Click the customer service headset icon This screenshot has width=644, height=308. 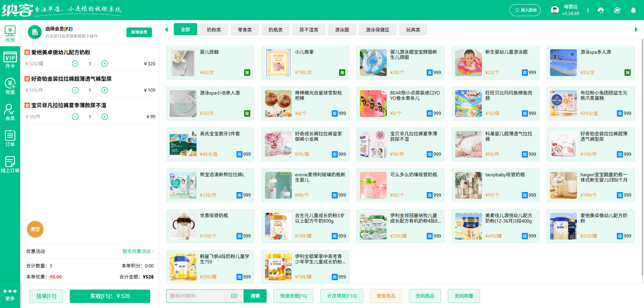601,10
